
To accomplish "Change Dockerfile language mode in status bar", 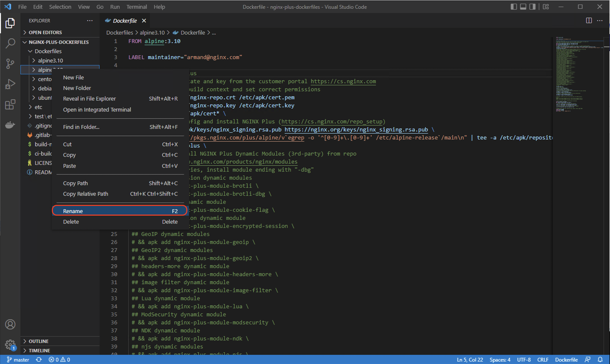I will pos(566,360).
